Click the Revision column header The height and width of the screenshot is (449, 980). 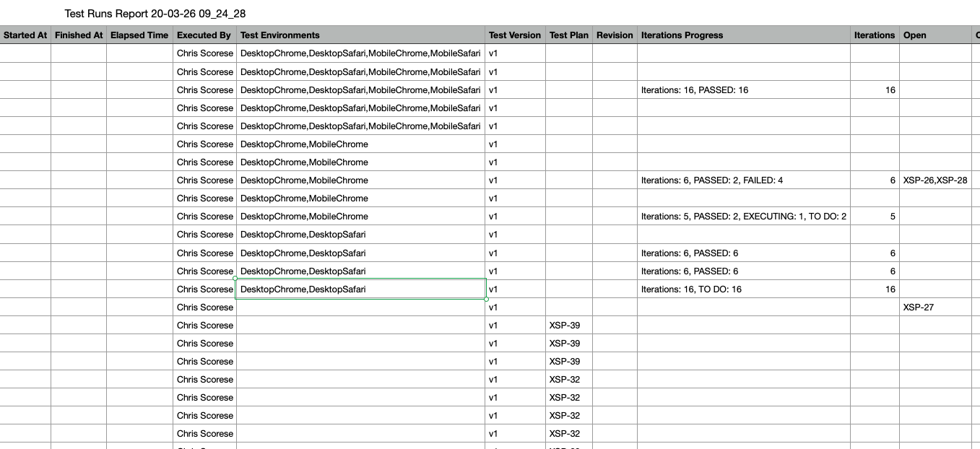click(615, 35)
